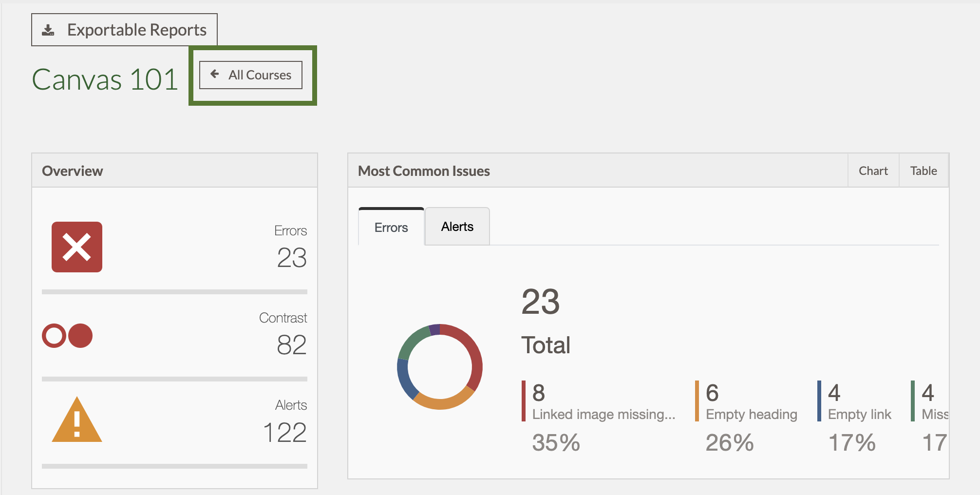Image resolution: width=980 pixels, height=495 pixels.
Task: Click the left arrow icon beside All Courses
Action: point(215,74)
